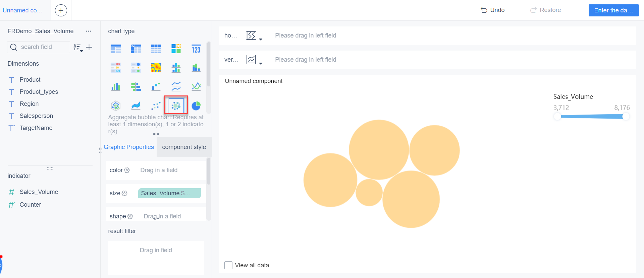This screenshot has height=278, width=644.
Task: Switch to the Graphic Properties tab
Action: pos(129,147)
